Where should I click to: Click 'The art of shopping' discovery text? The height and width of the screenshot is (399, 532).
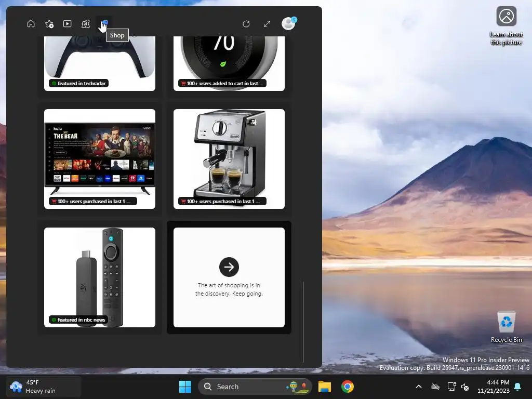point(229,289)
